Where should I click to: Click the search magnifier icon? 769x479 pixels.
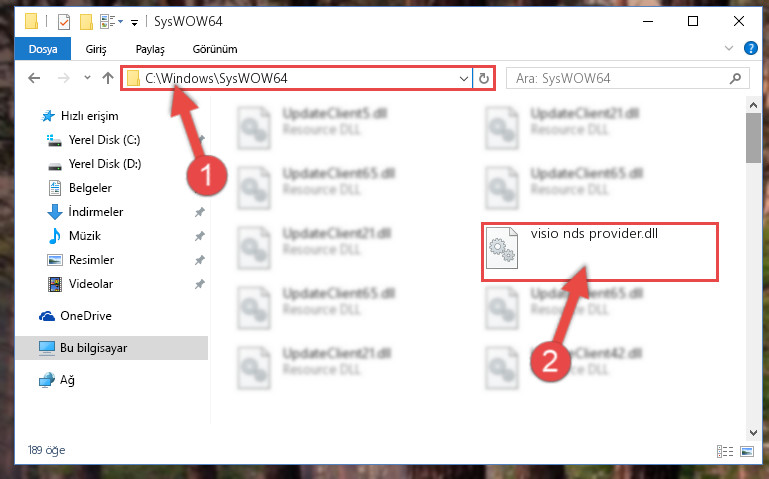point(735,78)
